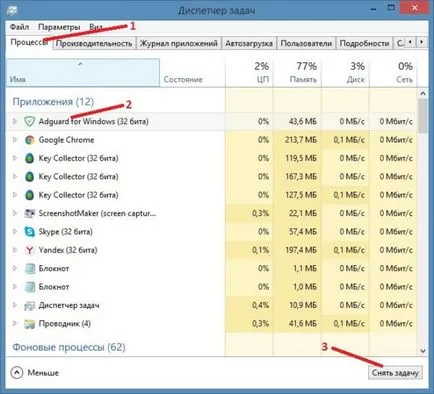This screenshot has width=434, height=394.
Task: Click the 213,7 МБ memory value
Action: tap(301, 140)
